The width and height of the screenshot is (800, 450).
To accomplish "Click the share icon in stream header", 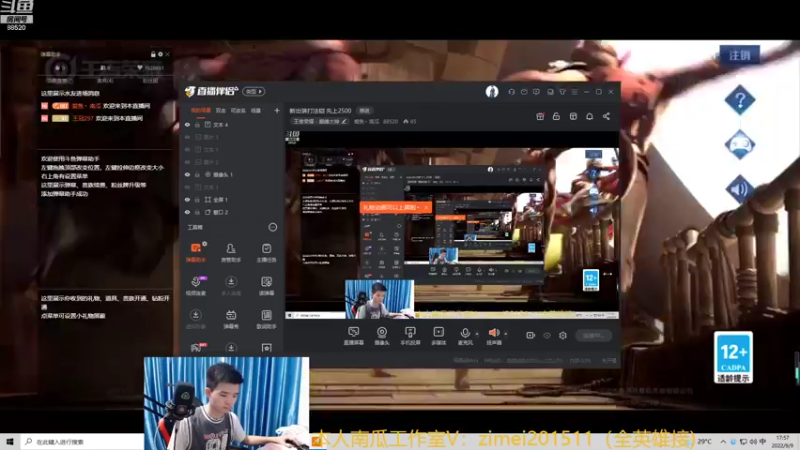I will tap(606, 116).
